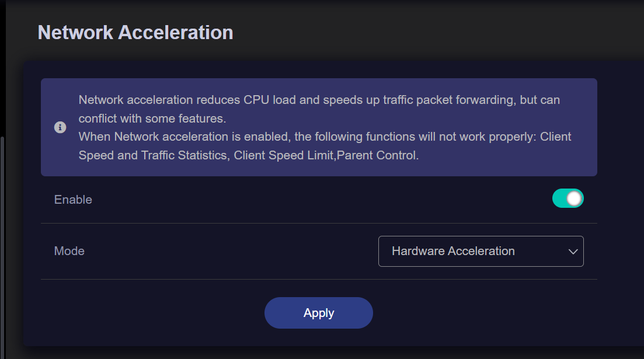Viewport: 644px width, 359px height.
Task: Open the Mode dropdown
Action: (x=481, y=251)
